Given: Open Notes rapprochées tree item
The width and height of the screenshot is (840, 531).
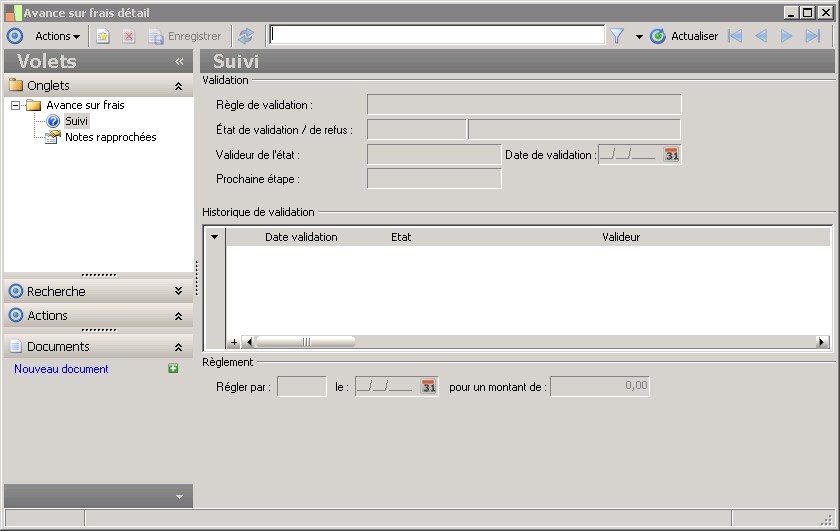Looking at the screenshot, I should point(110,137).
